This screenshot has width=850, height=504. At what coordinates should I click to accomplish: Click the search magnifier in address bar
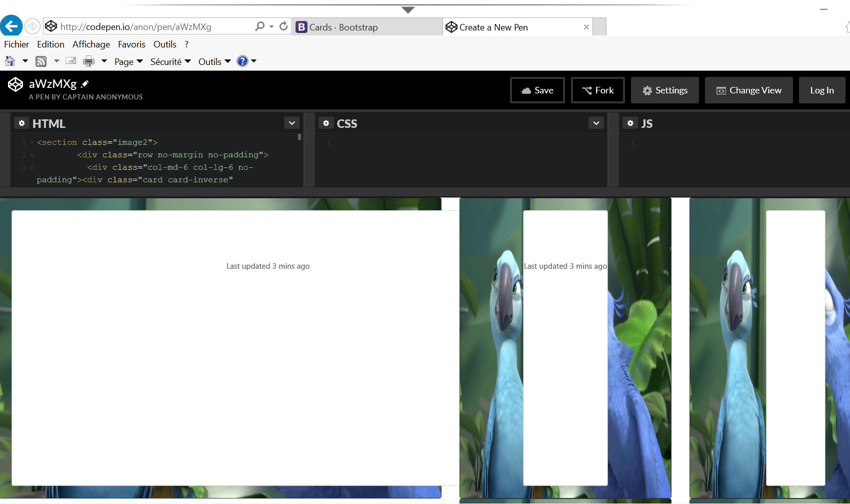tap(260, 26)
